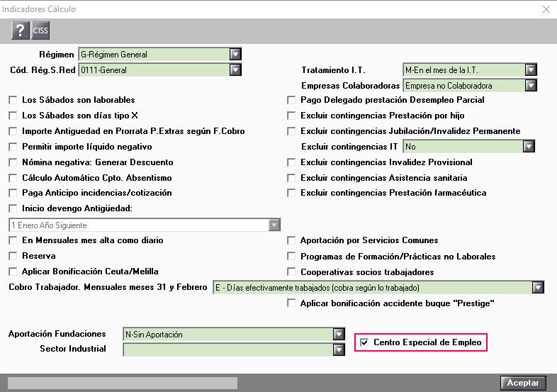Image resolution: width=557 pixels, height=392 pixels.
Task: Check Aplicar bonificación accidente buque Prestige
Action: point(291,303)
